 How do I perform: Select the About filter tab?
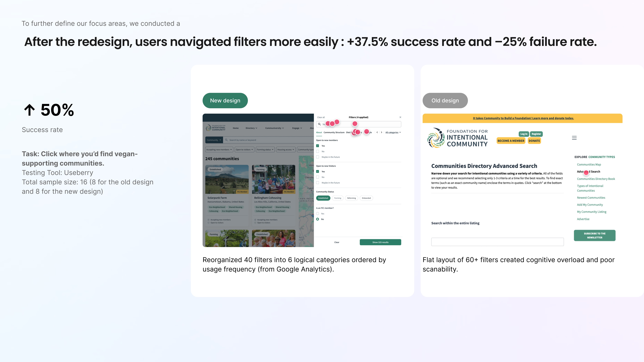(x=319, y=132)
